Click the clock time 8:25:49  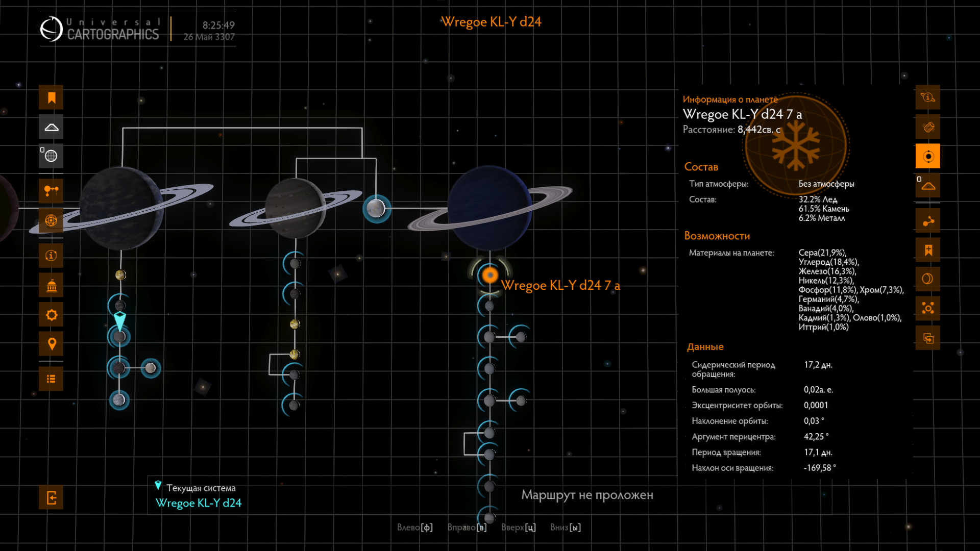click(218, 25)
